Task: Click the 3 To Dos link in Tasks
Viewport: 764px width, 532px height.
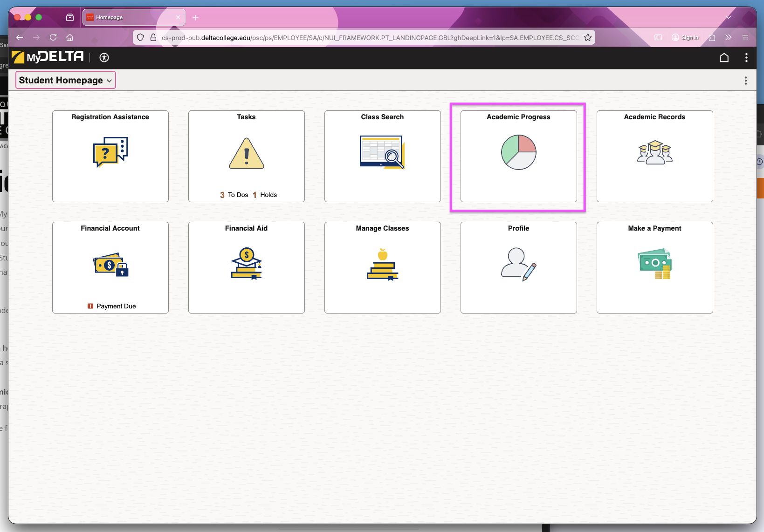Action: 234,195
